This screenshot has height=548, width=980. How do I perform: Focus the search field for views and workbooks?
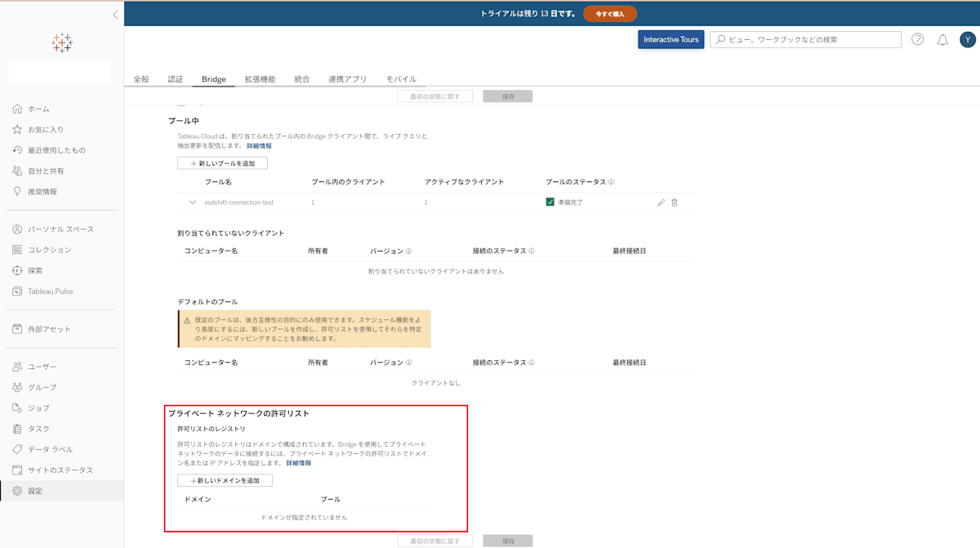pyautogui.click(x=805, y=39)
